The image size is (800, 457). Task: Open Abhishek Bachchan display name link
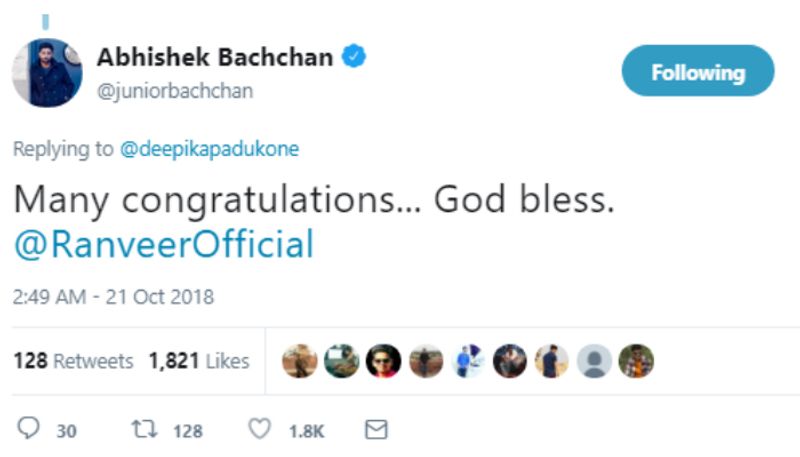coord(214,58)
